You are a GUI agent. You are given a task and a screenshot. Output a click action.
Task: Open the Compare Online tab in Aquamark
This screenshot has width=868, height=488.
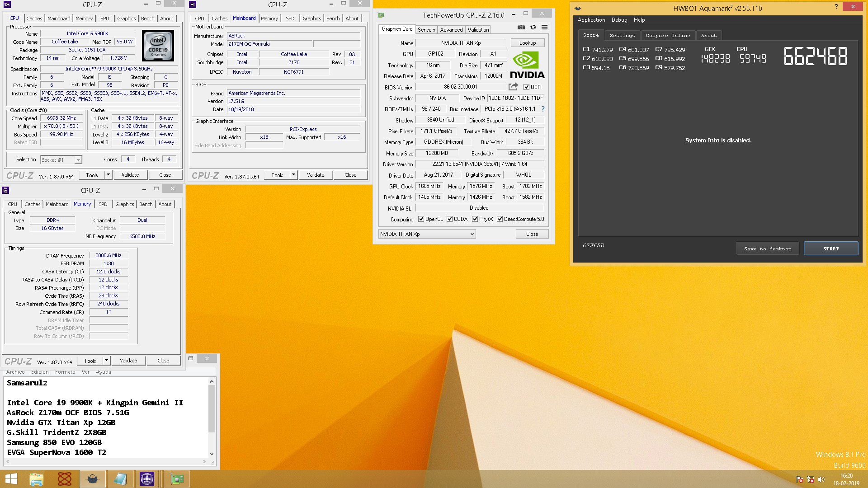pos(668,35)
